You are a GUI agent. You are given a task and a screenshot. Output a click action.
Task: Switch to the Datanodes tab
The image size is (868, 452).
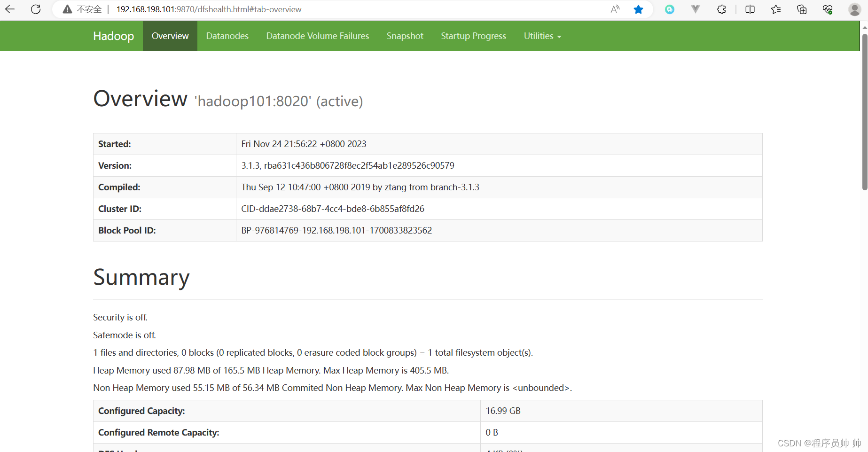[227, 36]
